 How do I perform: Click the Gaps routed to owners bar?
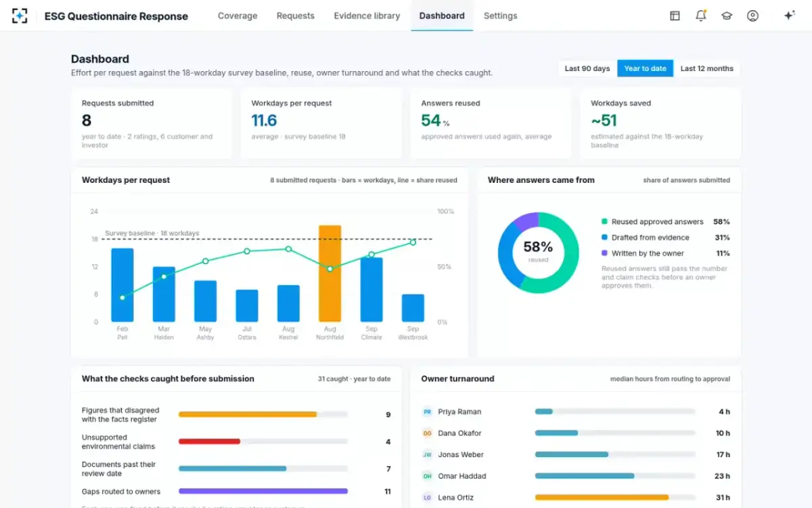click(263, 491)
